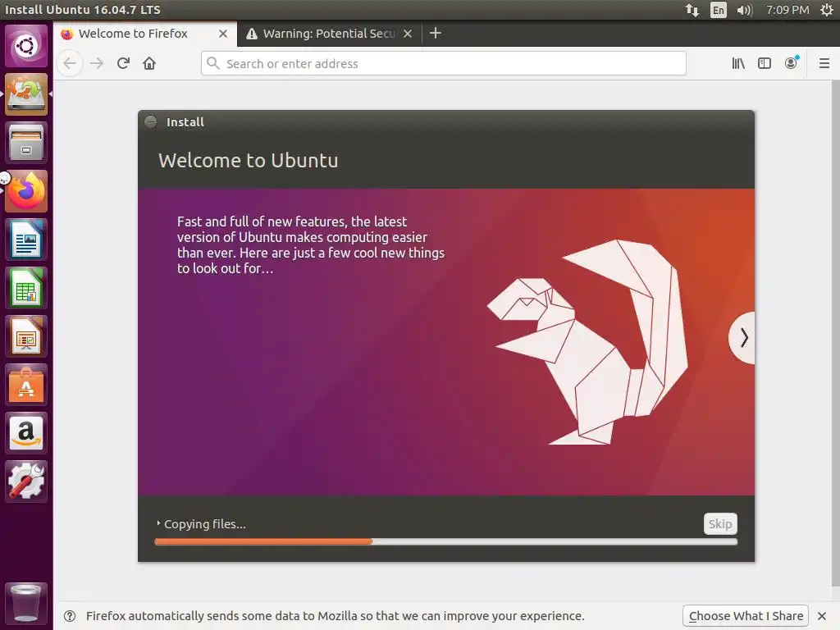840x630 pixels.
Task: Open Firefox hamburger application menu
Action: click(x=824, y=63)
